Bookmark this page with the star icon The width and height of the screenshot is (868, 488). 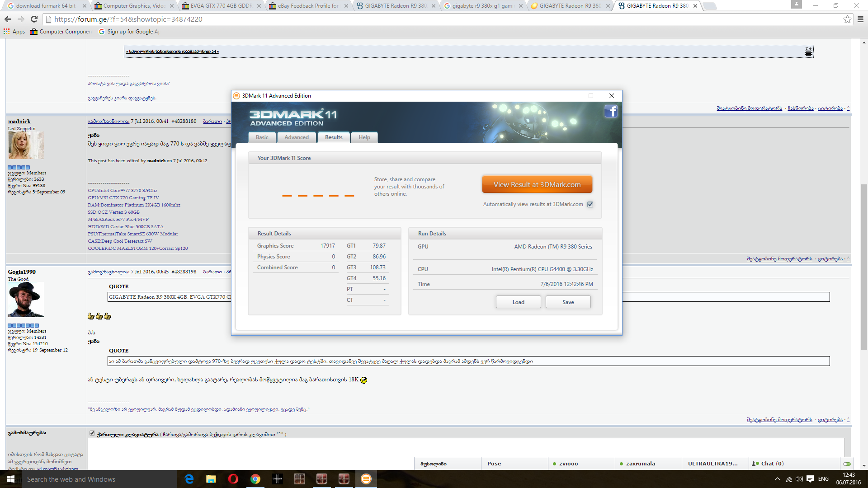coord(847,19)
